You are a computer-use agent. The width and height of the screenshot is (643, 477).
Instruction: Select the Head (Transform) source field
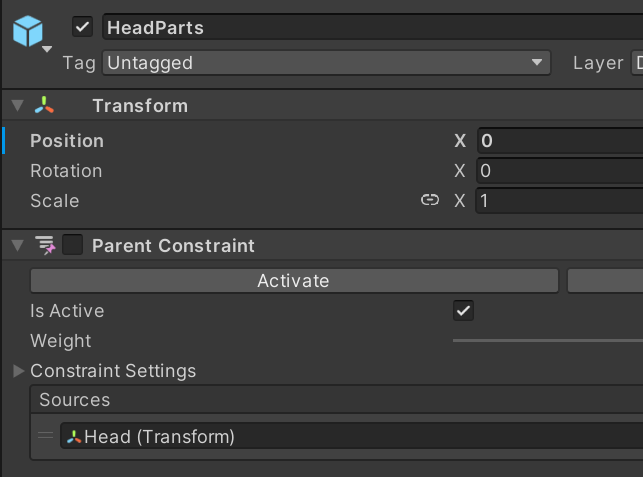(350, 437)
